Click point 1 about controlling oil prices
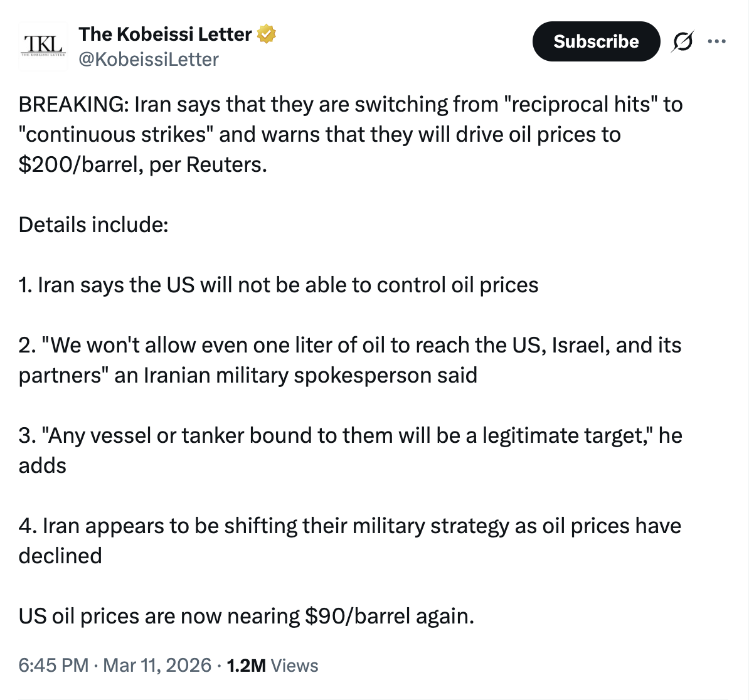Viewport: 749px width, 700px height. tap(279, 285)
